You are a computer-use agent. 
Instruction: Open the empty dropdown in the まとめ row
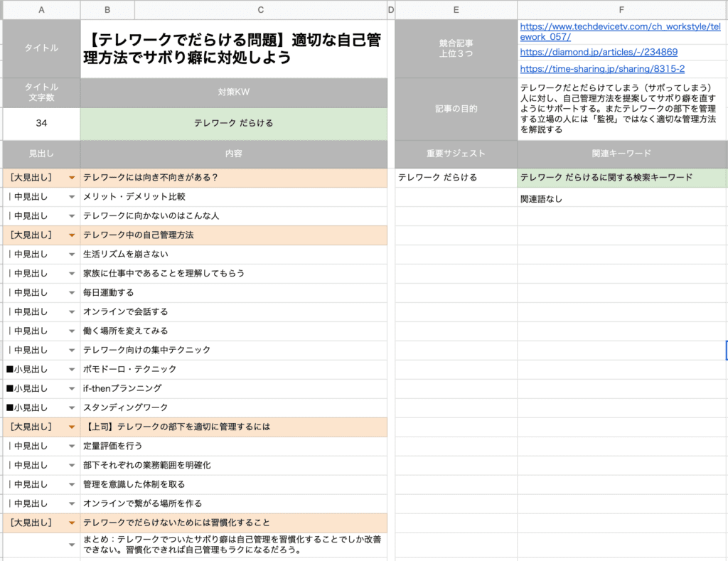[71, 545]
